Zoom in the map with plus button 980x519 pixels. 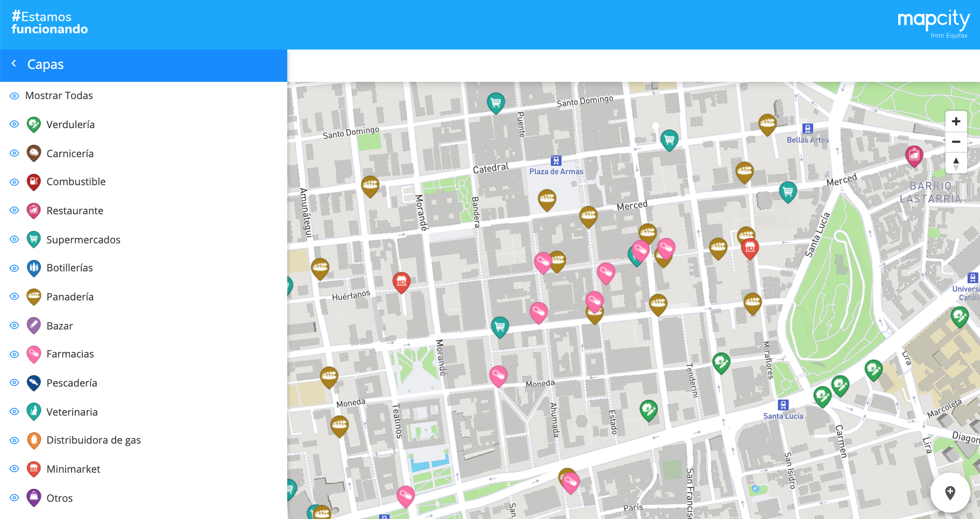coord(956,122)
